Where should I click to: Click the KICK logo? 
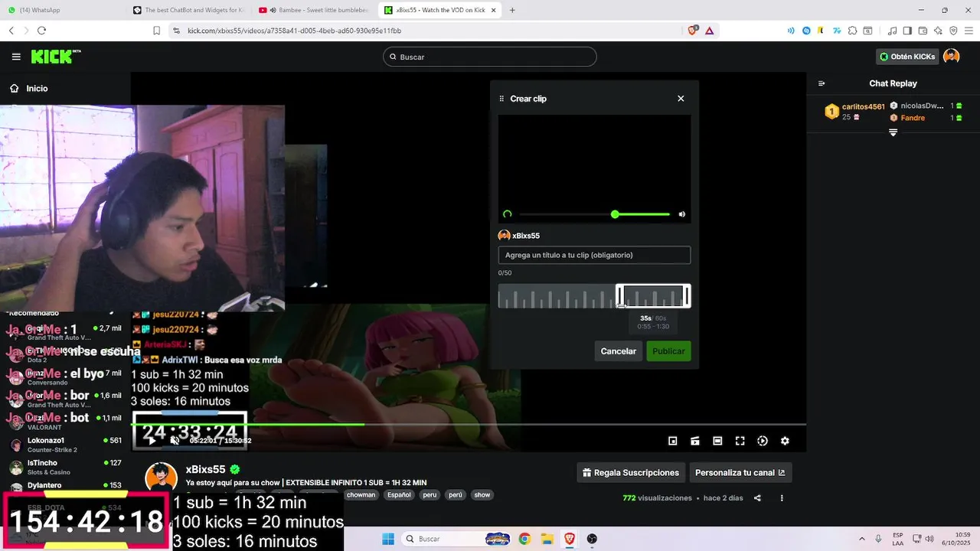[x=56, y=57]
